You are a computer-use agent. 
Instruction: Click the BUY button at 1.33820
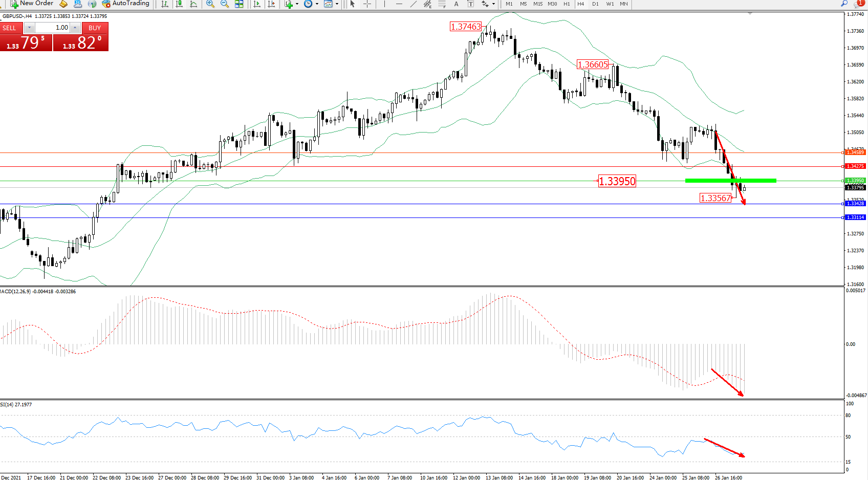tap(81, 42)
